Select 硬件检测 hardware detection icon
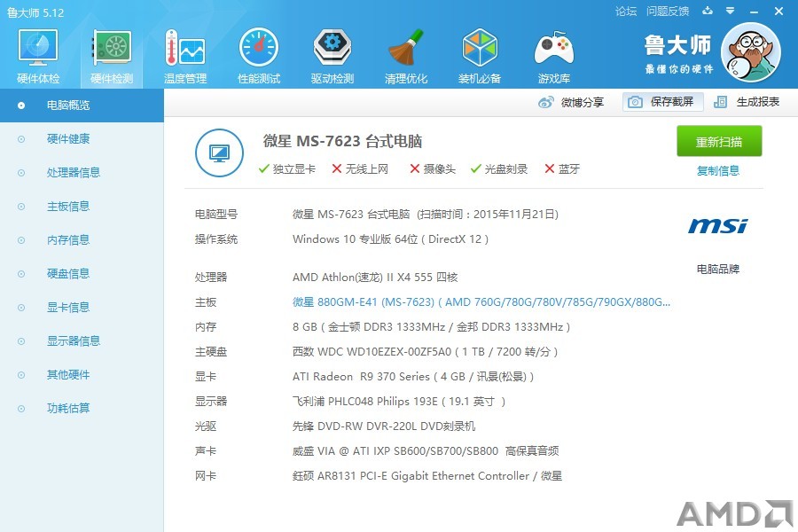The width and height of the screenshot is (798, 532). tap(112, 56)
